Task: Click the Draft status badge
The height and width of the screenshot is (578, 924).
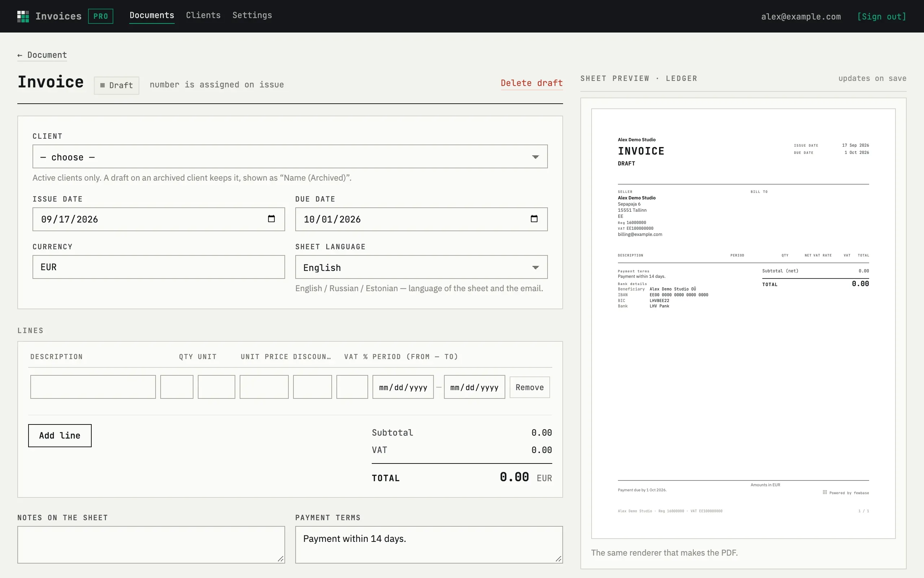Action: 117,85
